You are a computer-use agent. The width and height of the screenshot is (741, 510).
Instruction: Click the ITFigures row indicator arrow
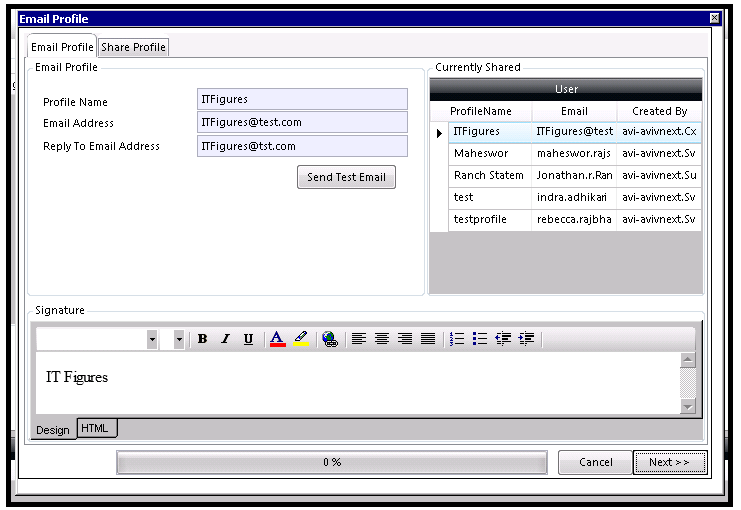coord(439,133)
